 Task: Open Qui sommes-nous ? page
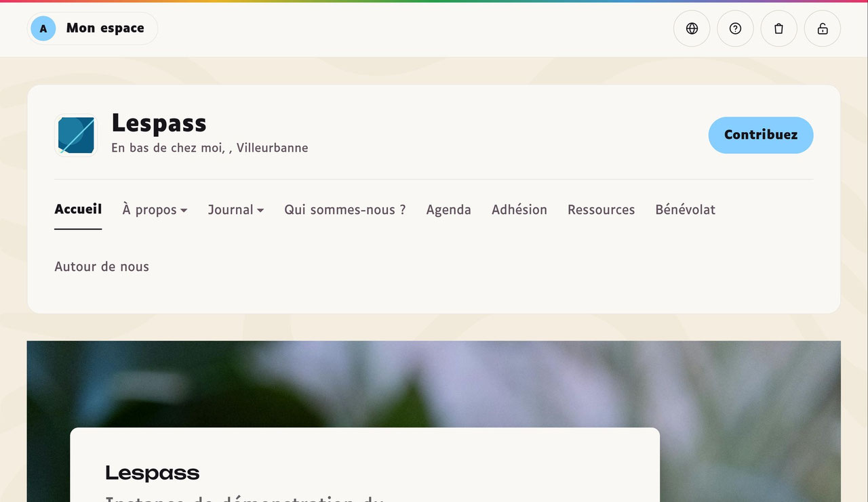point(345,210)
